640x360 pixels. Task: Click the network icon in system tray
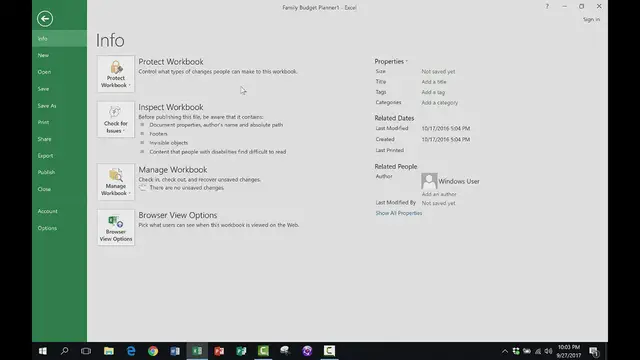538,351
